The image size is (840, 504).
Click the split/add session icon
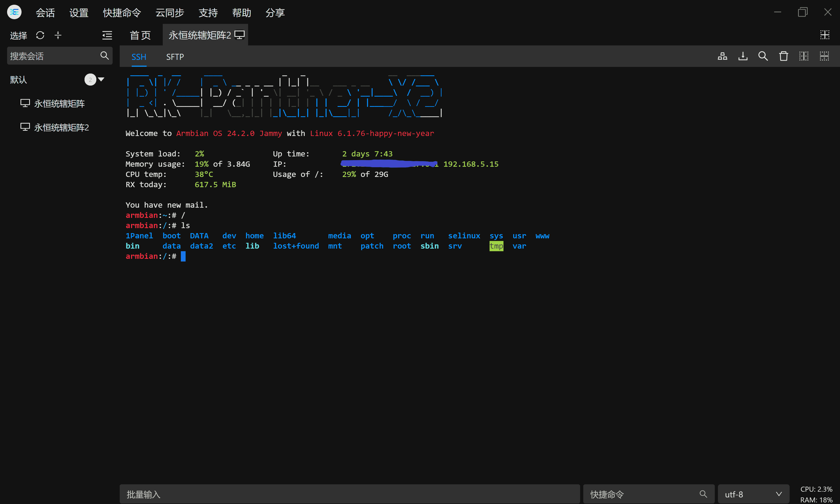58,35
